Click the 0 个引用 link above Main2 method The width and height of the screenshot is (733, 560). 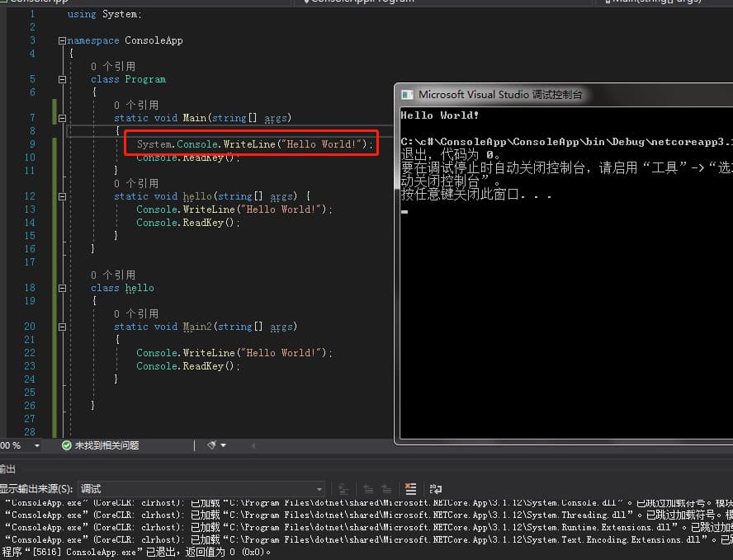136,313
